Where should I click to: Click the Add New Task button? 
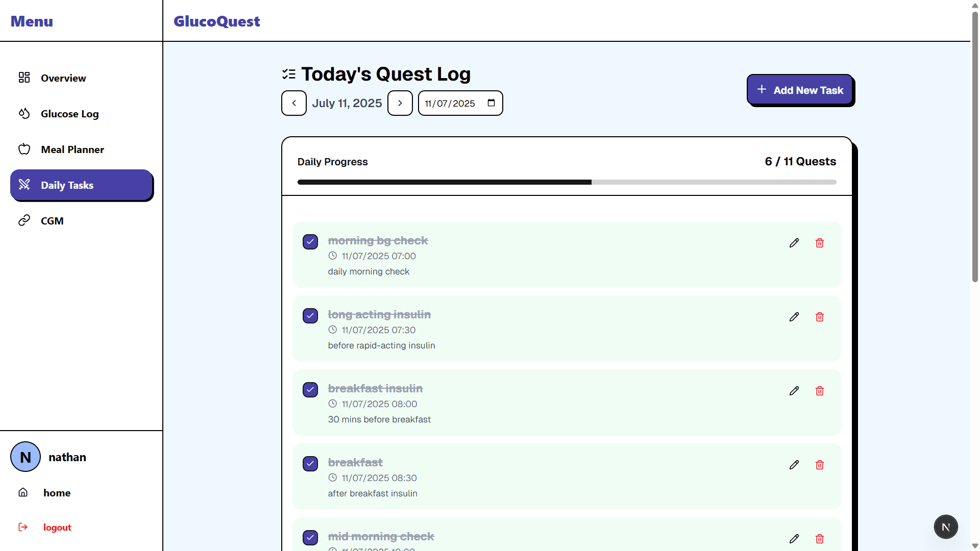800,90
